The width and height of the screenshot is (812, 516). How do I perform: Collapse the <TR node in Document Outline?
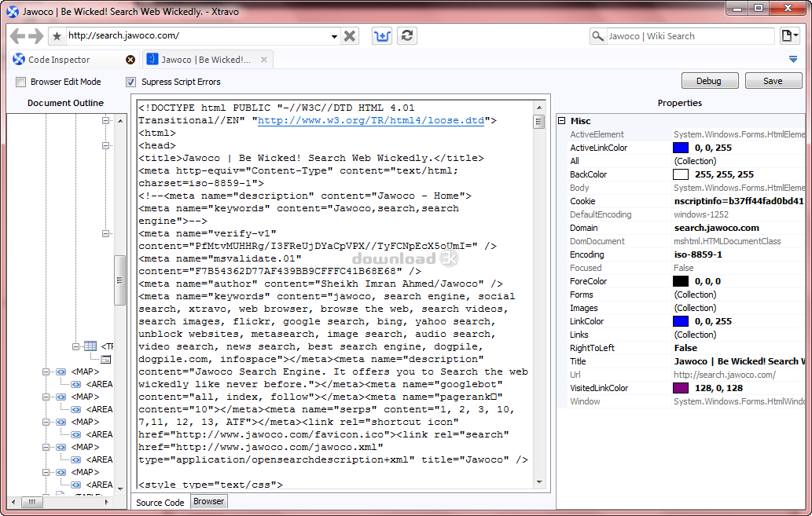point(75,346)
